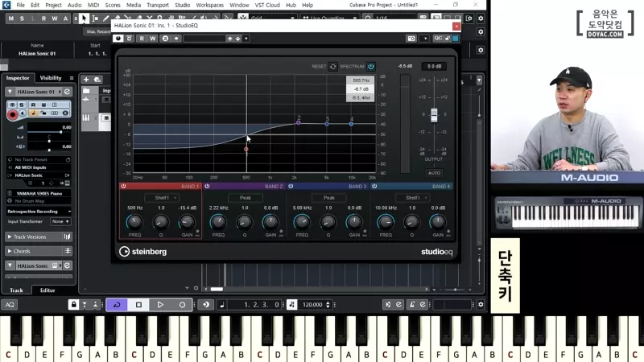Toggle StudioEQ Band 2 power
Viewport: 644px width, 362px height.
207,187
